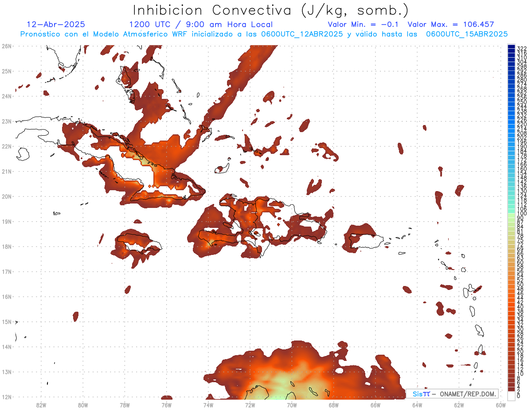Click the 62W longitude label
The height and width of the screenshot is (411, 532).
459,405
